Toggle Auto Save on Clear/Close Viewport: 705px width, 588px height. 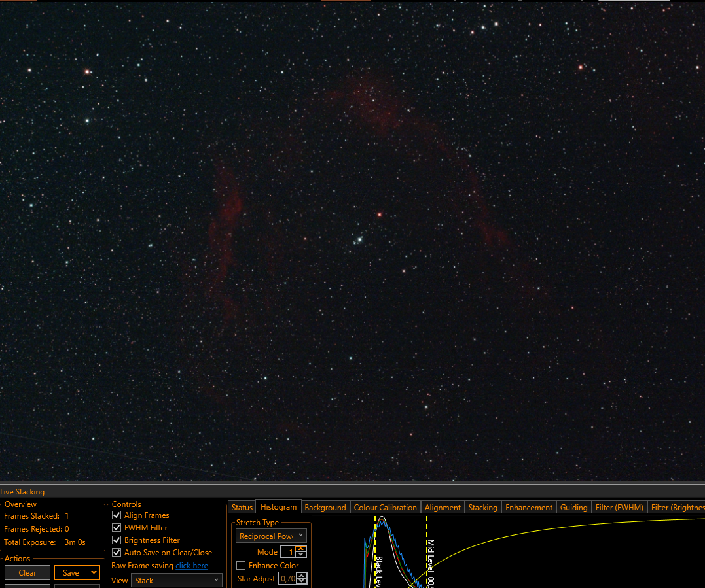[117, 553]
